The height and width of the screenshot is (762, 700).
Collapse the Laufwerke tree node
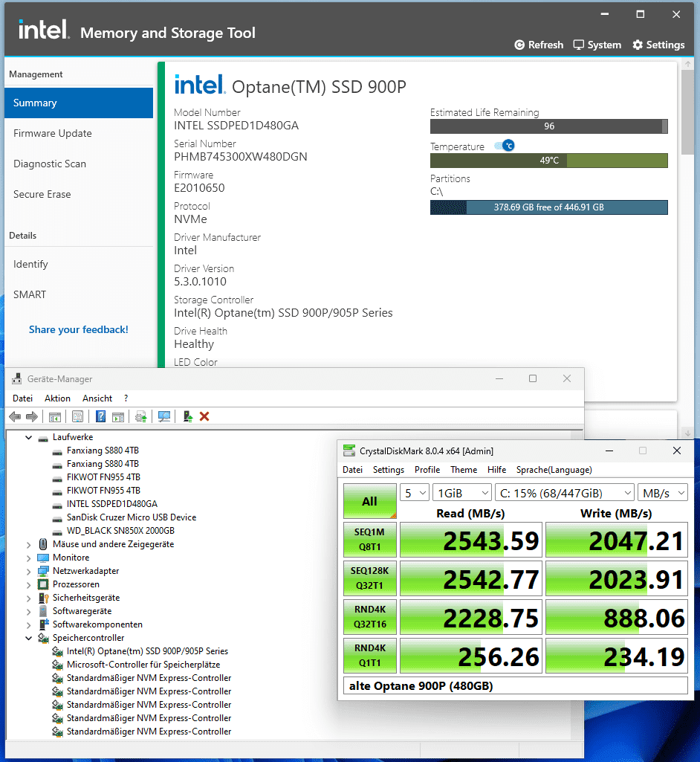point(29,437)
